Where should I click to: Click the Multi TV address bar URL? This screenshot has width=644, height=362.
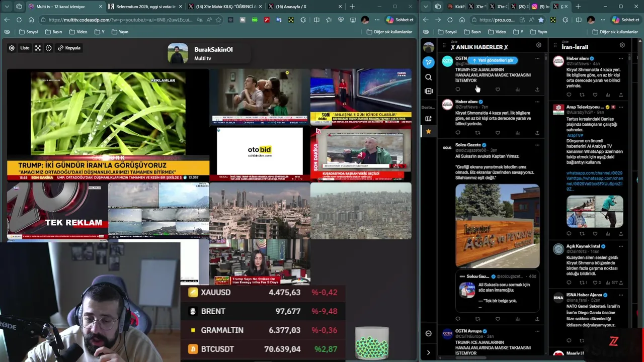121,20
